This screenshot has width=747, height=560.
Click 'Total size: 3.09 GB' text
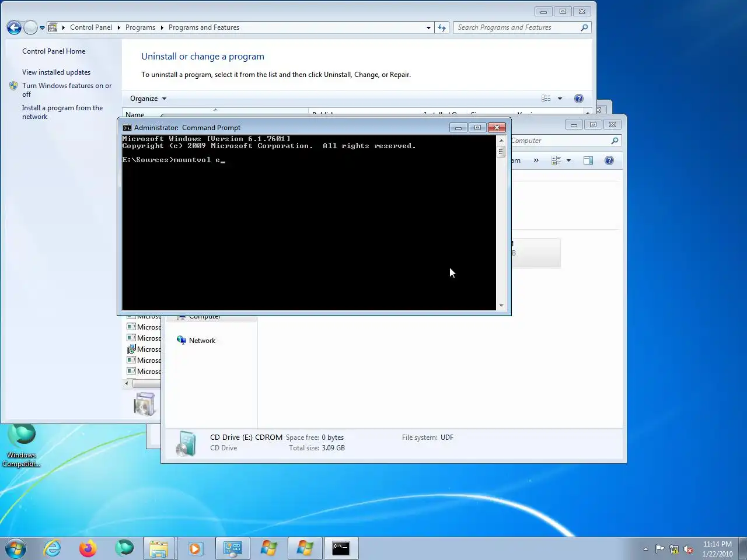[x=317, y=448]
